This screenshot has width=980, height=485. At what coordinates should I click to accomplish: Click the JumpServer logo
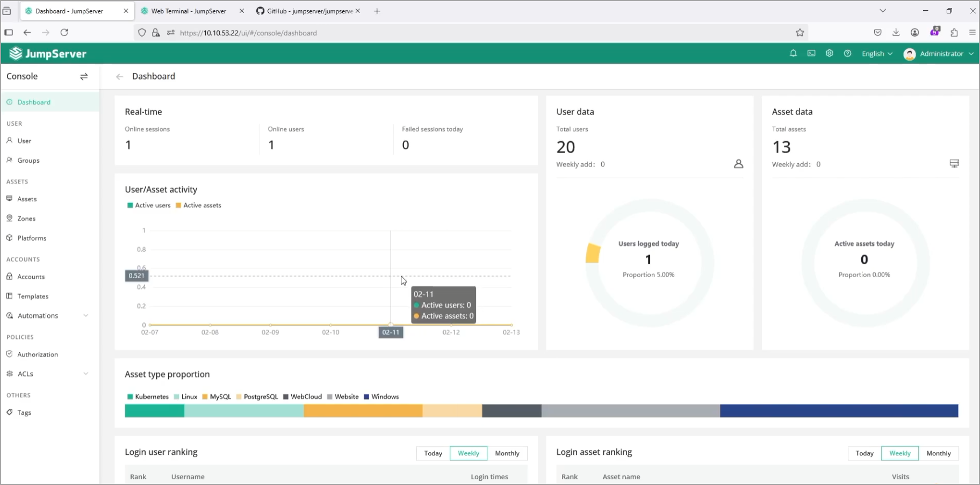[x=48, y=54]
